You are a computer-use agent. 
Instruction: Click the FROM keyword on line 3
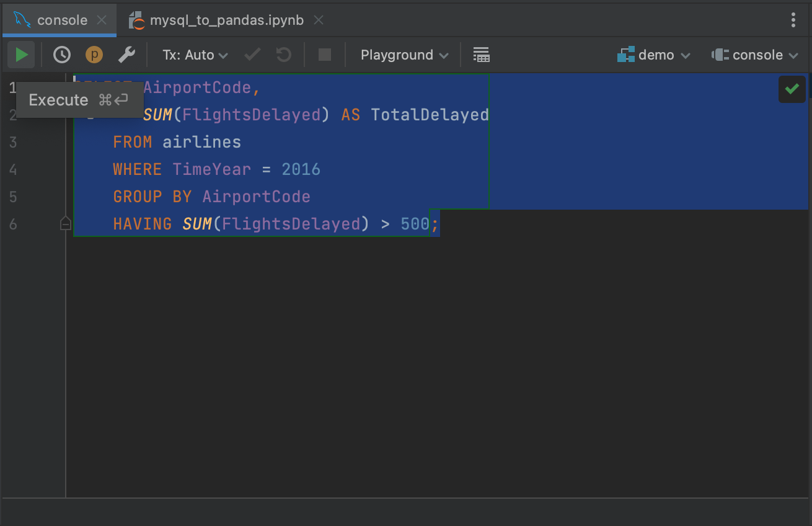click(133, 142)
